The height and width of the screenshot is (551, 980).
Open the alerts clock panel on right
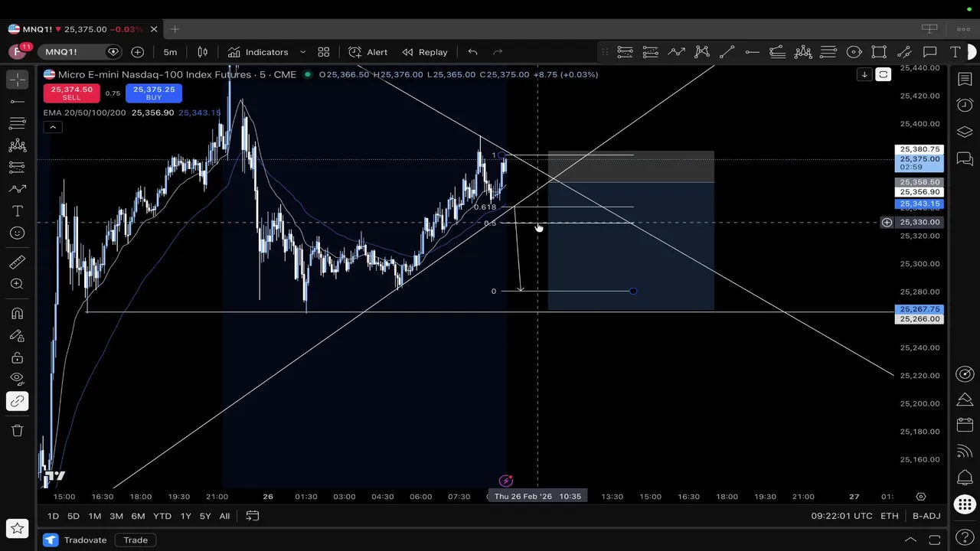coord(965,105)
